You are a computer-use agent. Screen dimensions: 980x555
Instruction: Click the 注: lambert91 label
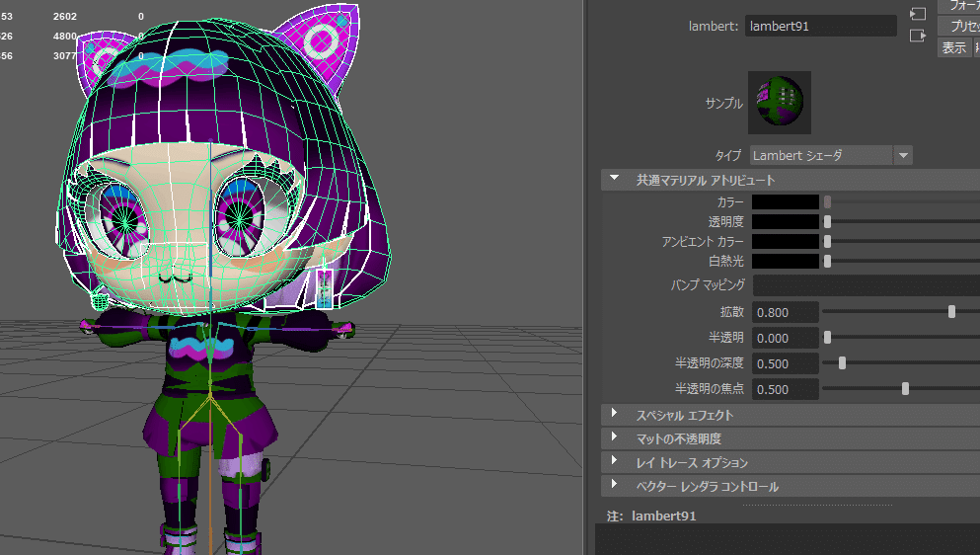tap(651, 515)
